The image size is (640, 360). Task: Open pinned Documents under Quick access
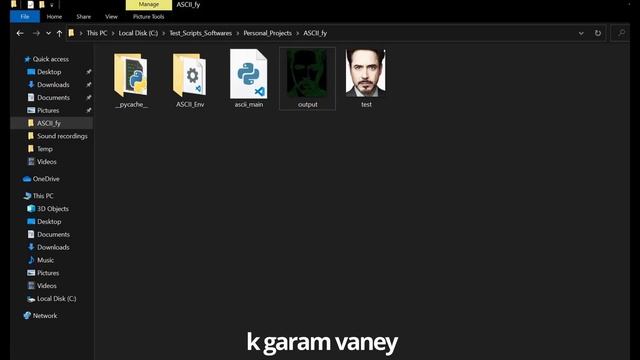53,98
